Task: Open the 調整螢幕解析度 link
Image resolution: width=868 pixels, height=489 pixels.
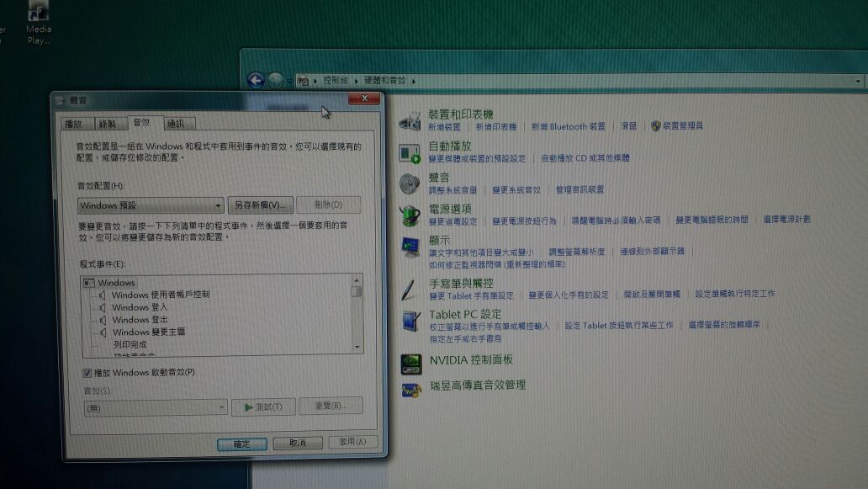Action: coord(577,252)
